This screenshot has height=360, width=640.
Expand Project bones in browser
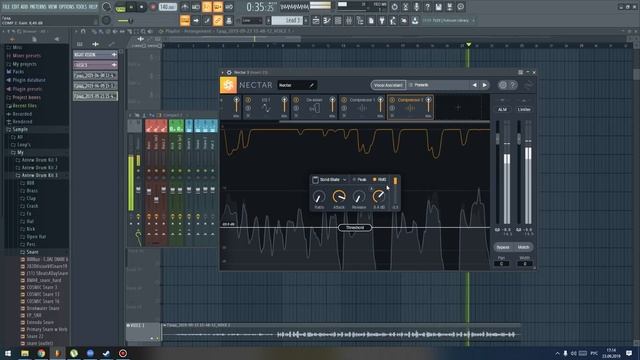pyautogui.click(x=26, y=98)
